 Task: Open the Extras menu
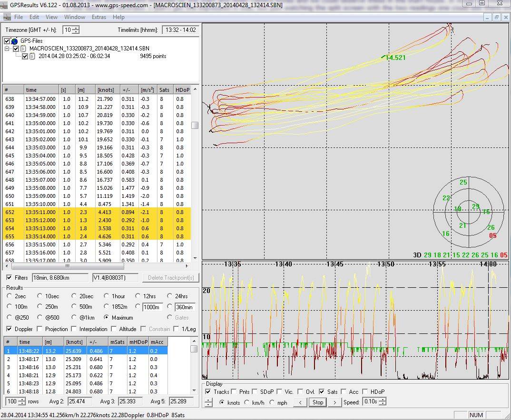(x=99, y=17)
